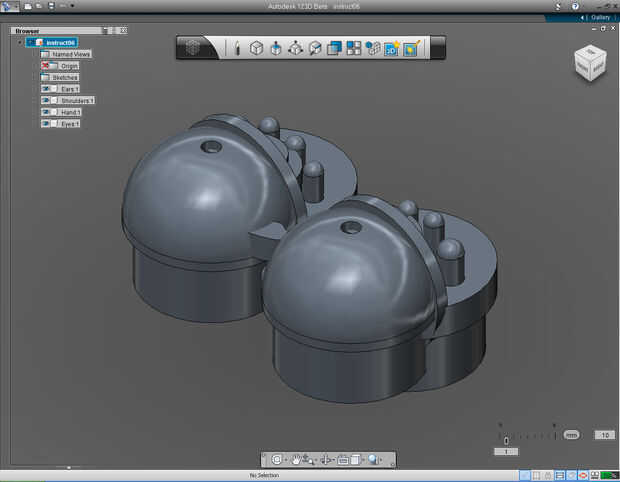Toggle visibility eye of Shoulders:1
The height and width of the screenshot is (482, 620).
[46, 101]
